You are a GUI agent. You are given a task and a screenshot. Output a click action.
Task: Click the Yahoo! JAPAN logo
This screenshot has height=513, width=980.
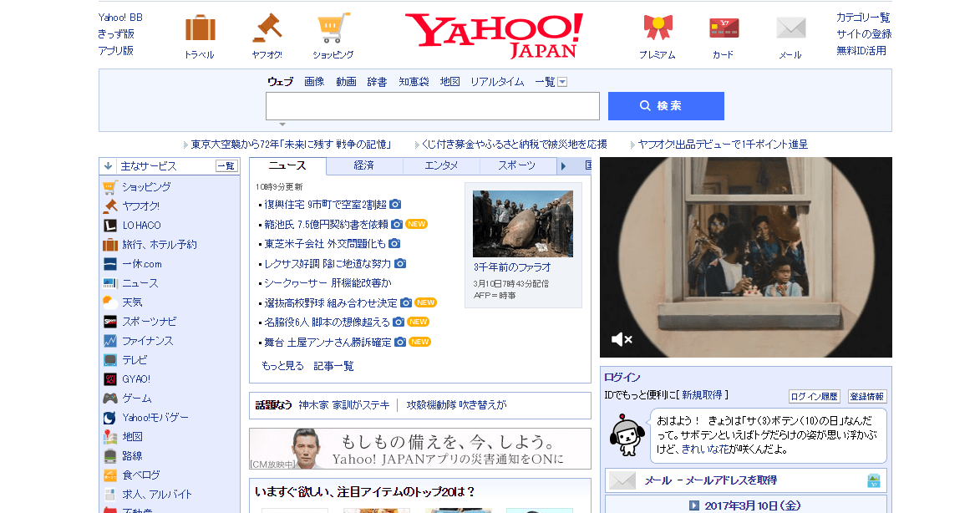pos(495,35)
